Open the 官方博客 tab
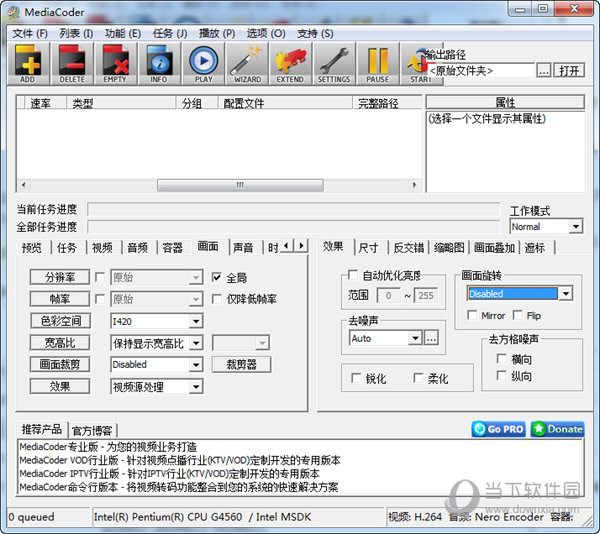The image size is (600, 534). (92, 431)
